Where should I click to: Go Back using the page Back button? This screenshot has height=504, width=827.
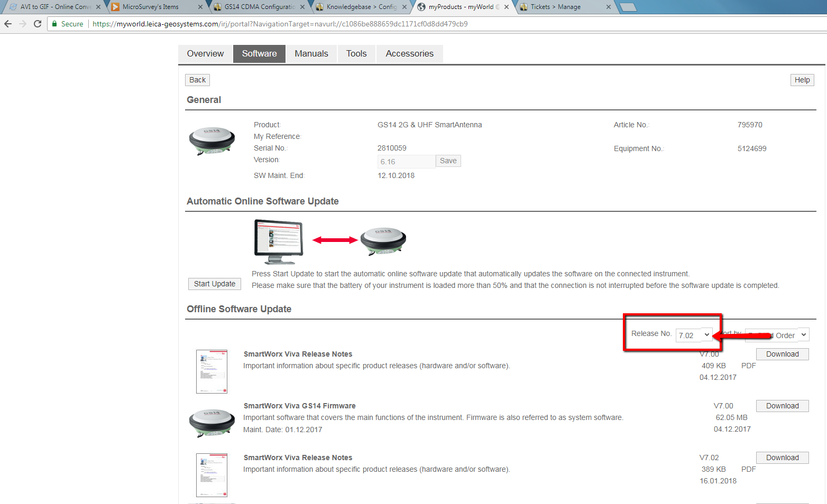(197, 80)
